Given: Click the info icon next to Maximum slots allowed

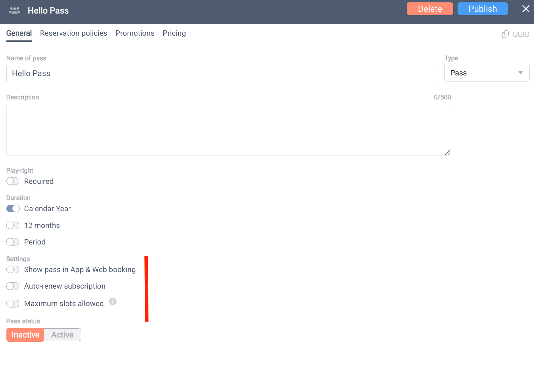Looking at the screenshot, I should (113, 301).
